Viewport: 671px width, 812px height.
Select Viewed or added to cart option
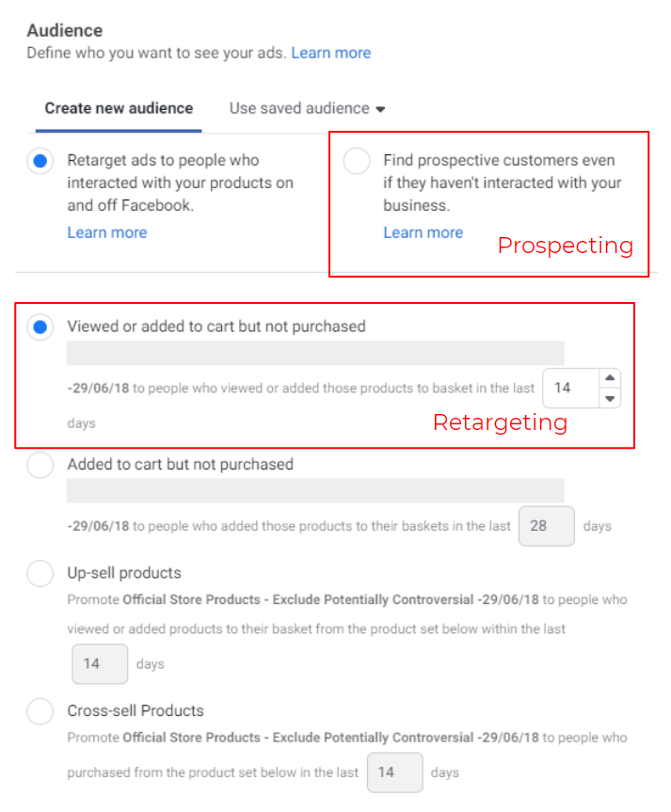40,328
